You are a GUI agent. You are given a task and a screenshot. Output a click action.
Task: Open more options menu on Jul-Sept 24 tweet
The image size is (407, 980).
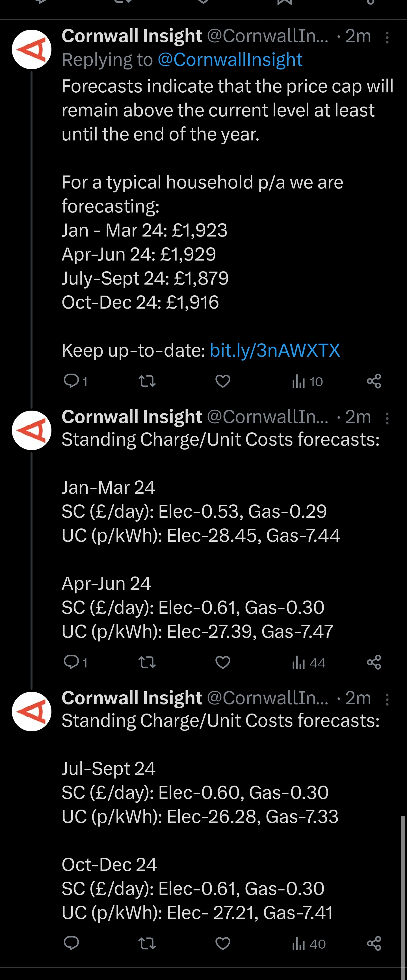tap(387, 699)
